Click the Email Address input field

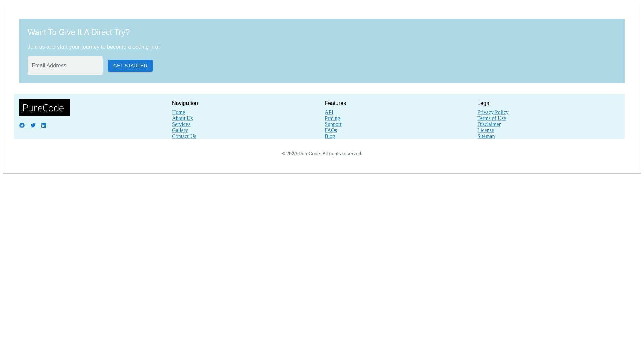65,66
